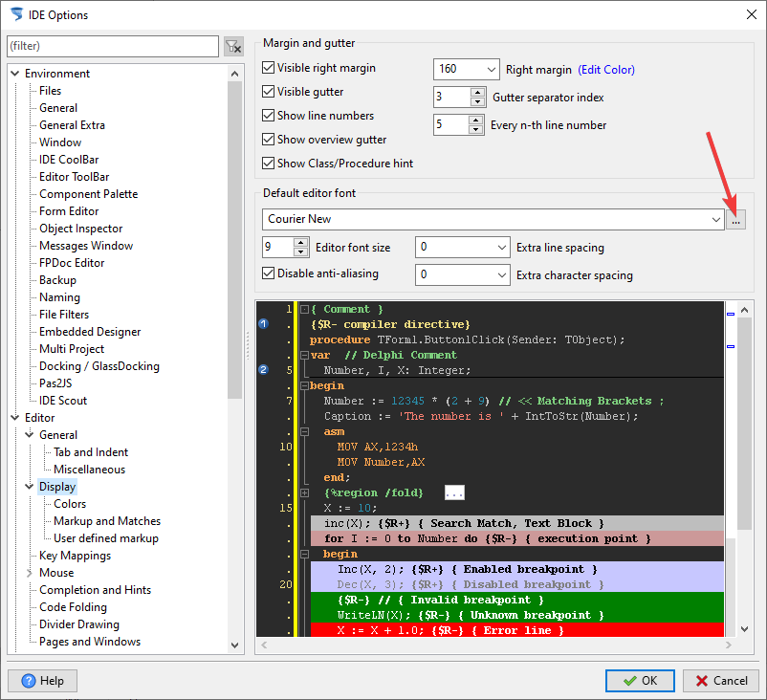
Task: Click the Enabled breakpoint line in preview
Action: coord(517,569)
